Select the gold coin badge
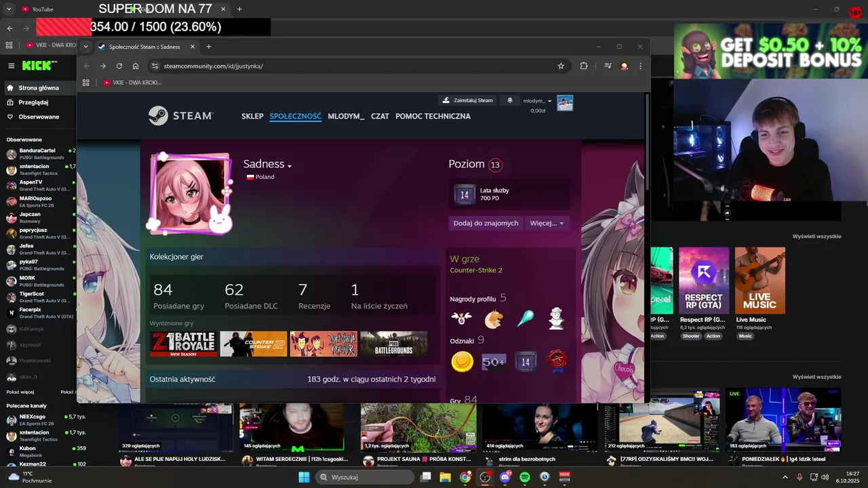Image resolution: width=868 pixels, height=488 pixels. pos(462,362)
